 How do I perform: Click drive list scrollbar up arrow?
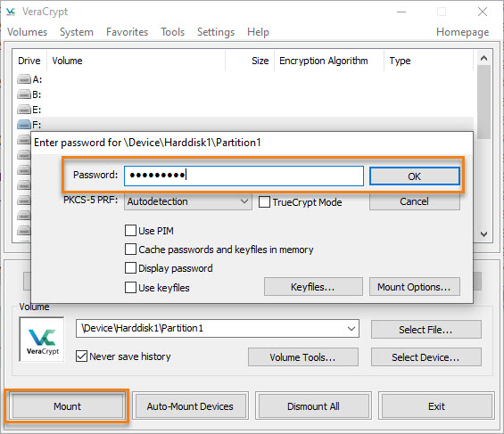click(483, 58)
